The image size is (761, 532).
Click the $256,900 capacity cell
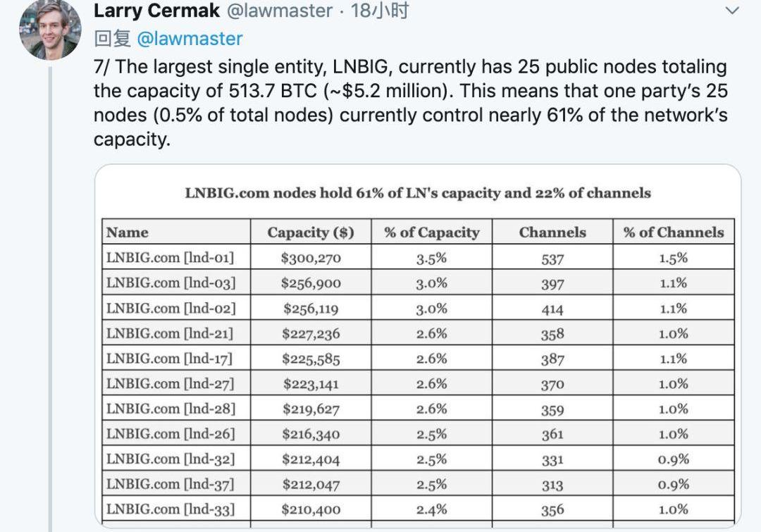point(310,283)
